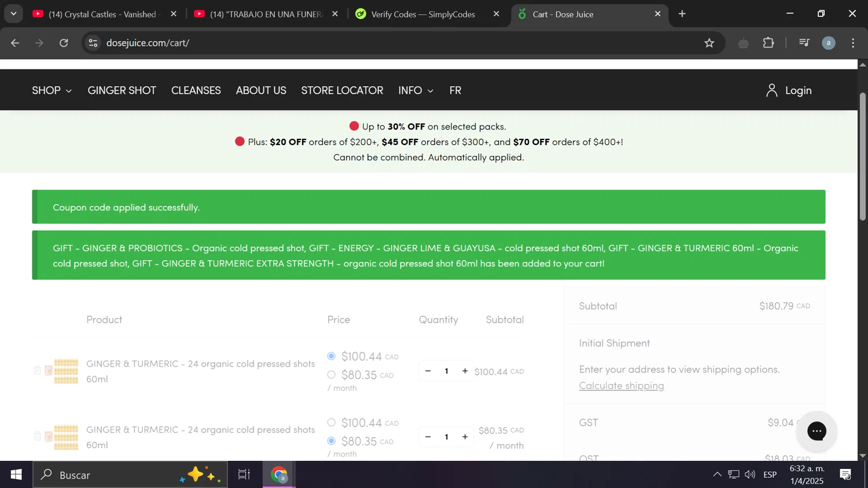Viewport: 868px width, 488px height.
Task: Select the $100.44 one-time price, first item
Action: point(331,356)
